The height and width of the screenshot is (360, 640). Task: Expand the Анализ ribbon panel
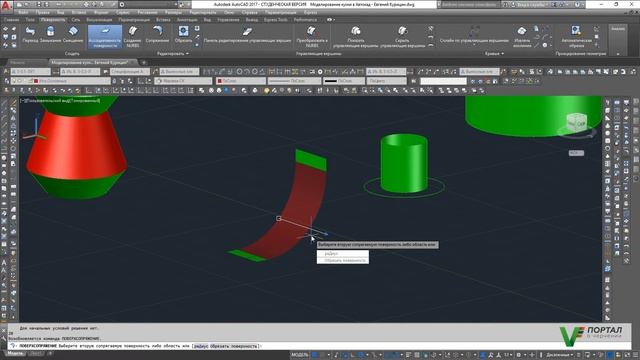click(x=618, y=41)
